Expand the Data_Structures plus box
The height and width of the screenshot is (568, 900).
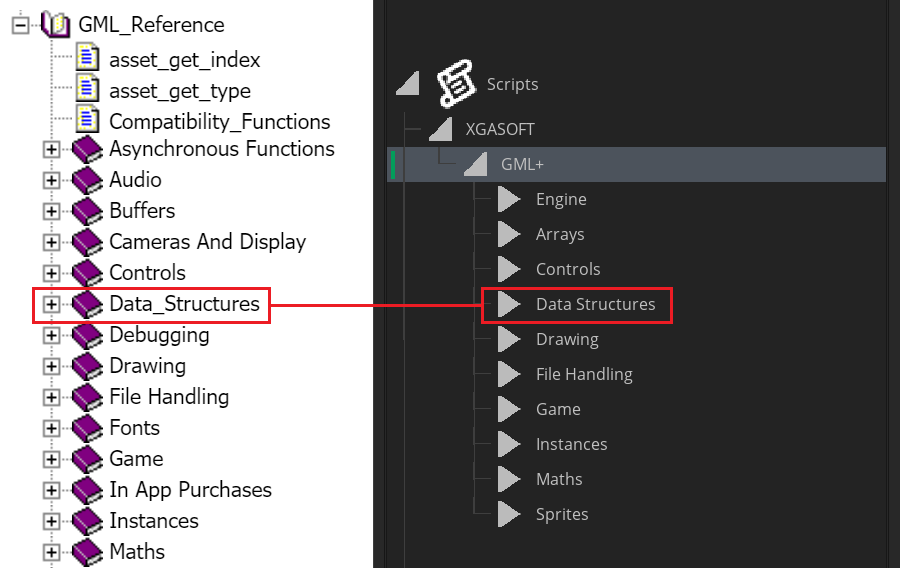point(51,304)
